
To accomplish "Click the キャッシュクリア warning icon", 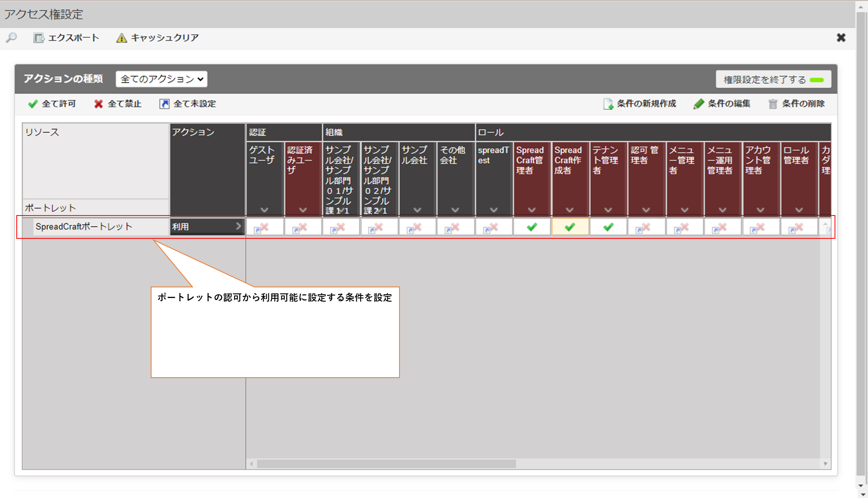I will tap(121, 38).
